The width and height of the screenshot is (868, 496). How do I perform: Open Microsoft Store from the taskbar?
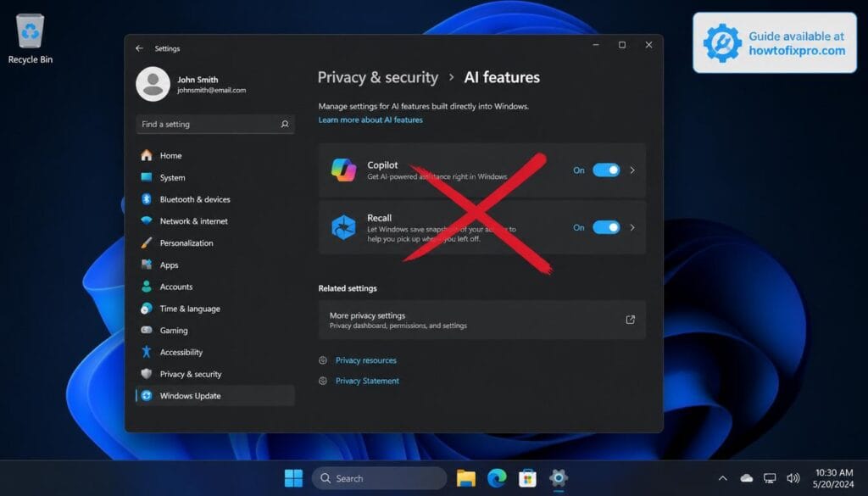(x=527, y=477)
